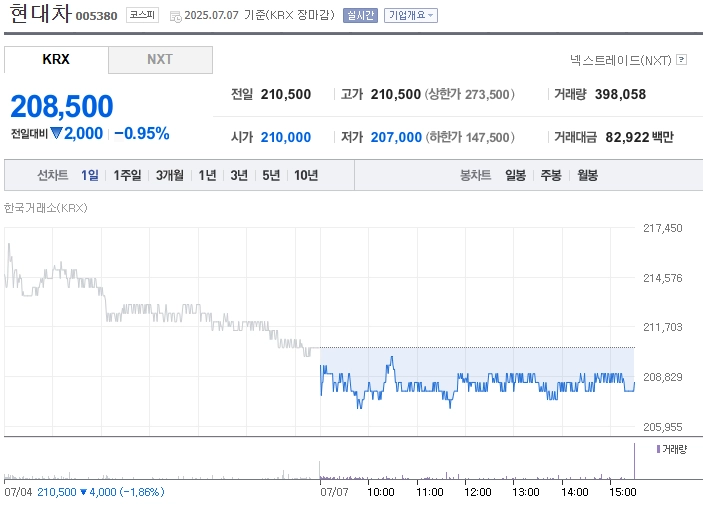The height and width of the screenshot is (505, 703).
Task: Switch to the KRX tab
Action: 56,59
